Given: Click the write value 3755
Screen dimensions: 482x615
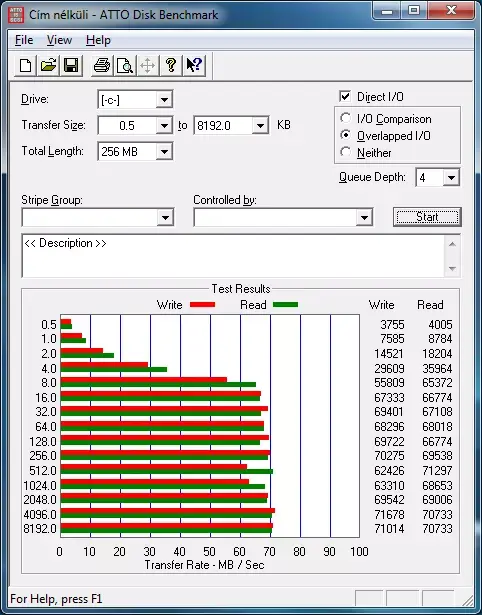Looking at the screenshot, I should pyautogui.click(x=392, y=325).
